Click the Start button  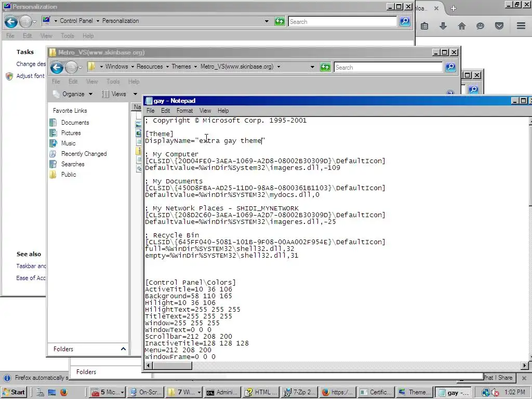[x=14, y=392]
